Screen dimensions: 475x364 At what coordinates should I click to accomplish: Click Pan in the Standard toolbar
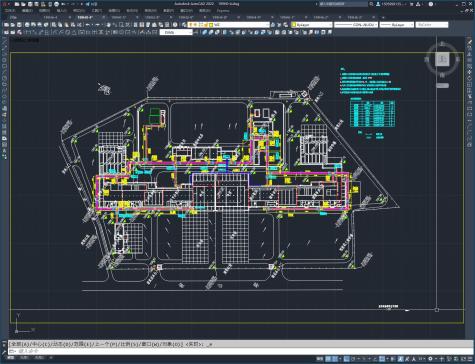tap(108, 25)
